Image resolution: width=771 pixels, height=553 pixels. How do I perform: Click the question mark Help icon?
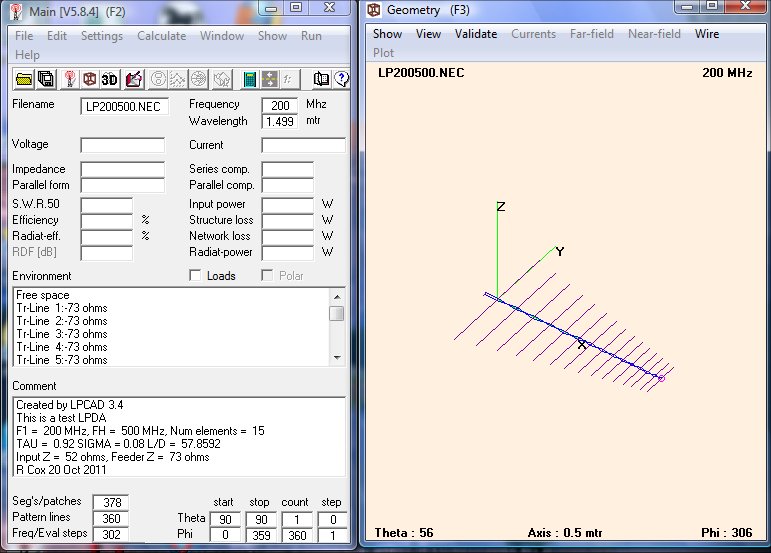341,79
